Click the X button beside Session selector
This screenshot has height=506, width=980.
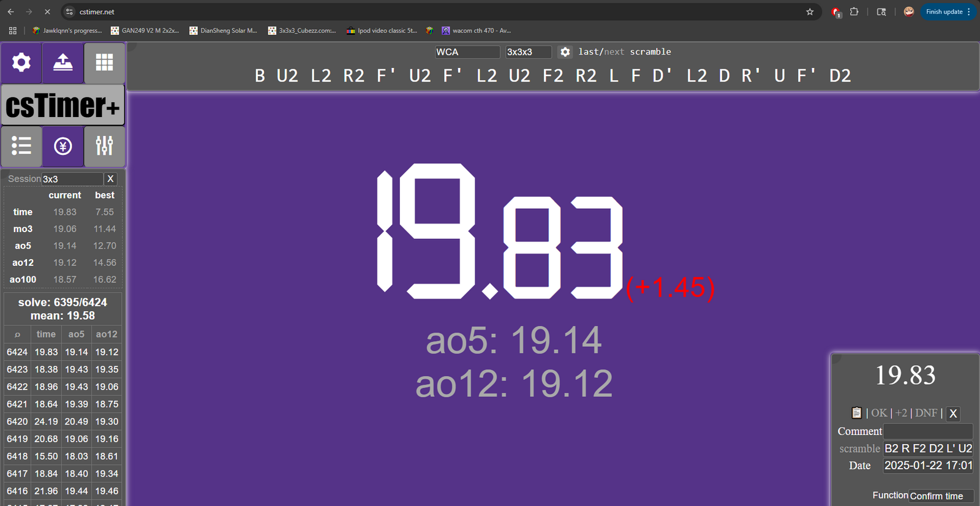coord(110,179)
